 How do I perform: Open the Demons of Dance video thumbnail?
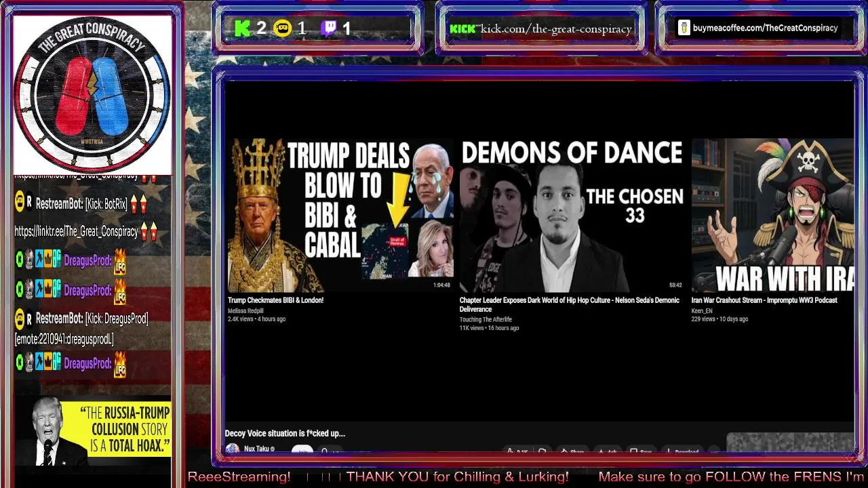[x=572, y=215]
